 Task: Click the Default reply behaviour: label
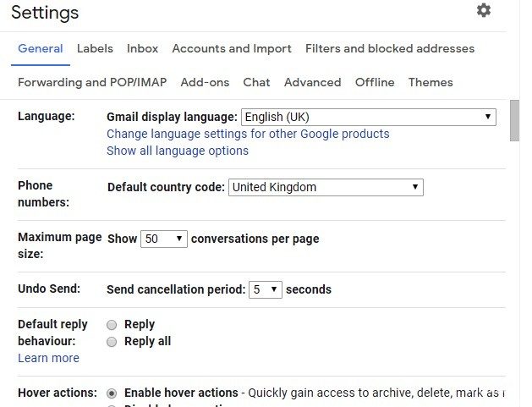tap(52, 333)
